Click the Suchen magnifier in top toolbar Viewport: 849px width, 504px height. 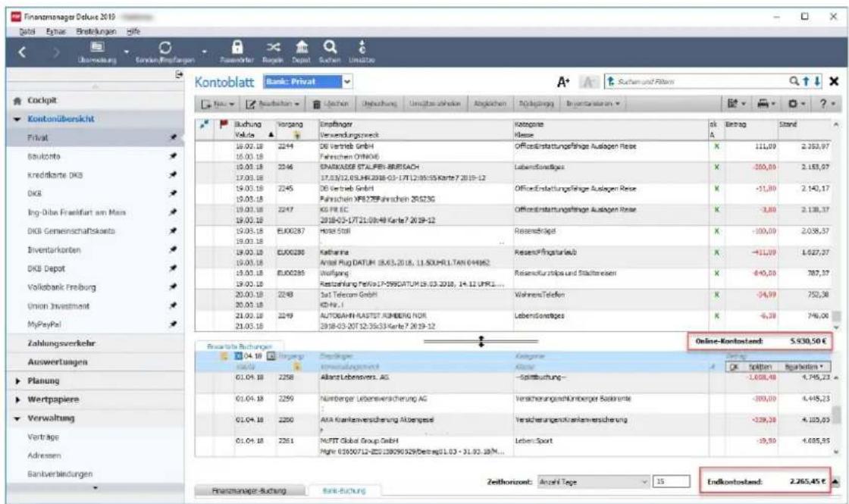330,52
